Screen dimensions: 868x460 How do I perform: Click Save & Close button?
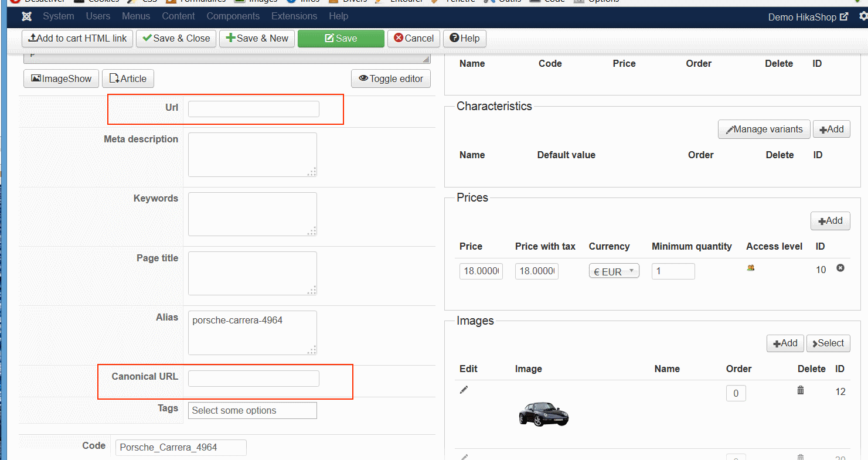(x=176, y=39)
